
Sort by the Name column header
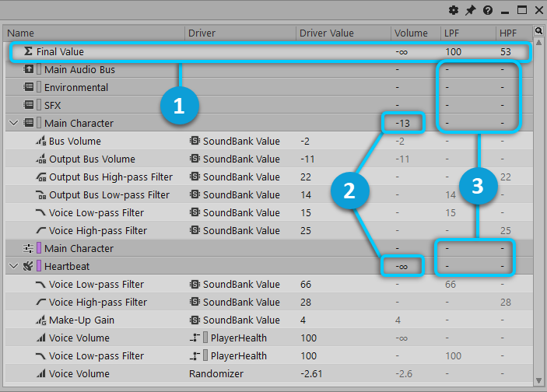[93, 33]
